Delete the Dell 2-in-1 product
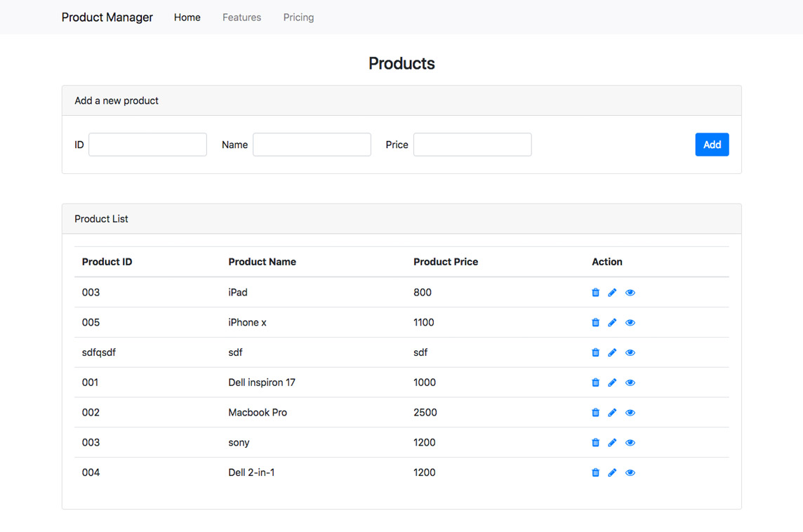The image size is (803, 532). (x=595, y=472)
